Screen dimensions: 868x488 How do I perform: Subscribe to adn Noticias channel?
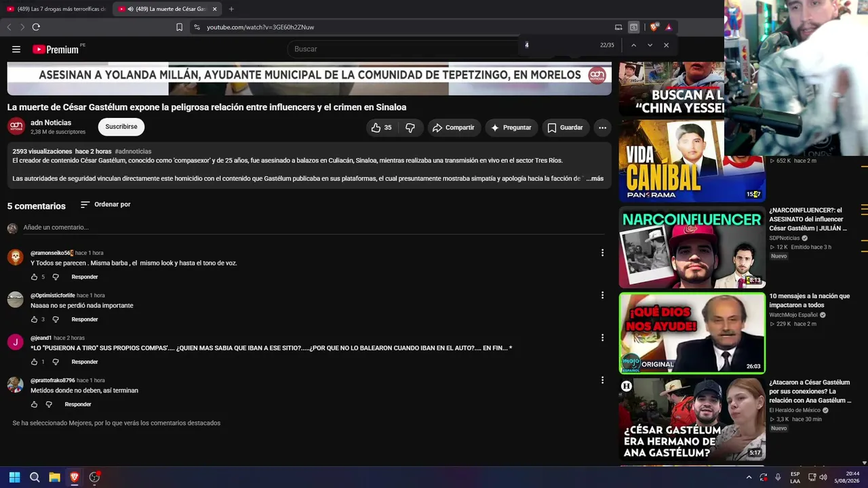[x=121, y=127]
